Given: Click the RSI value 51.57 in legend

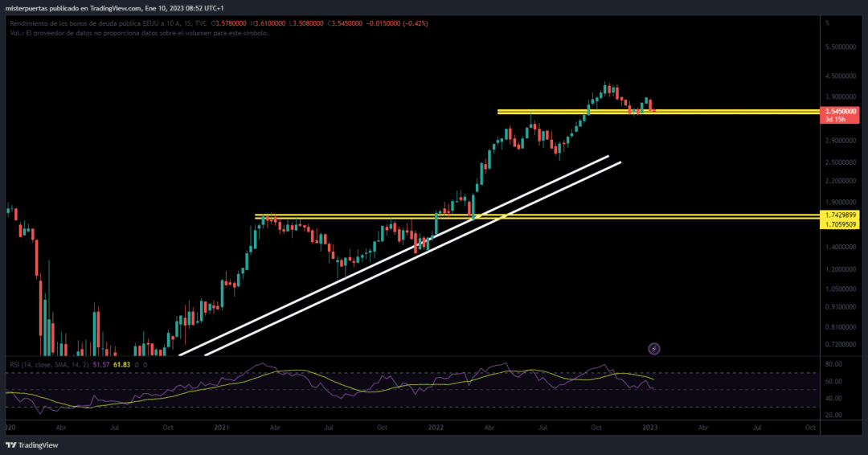Looking at the screenshot, I should pos(101,364).
